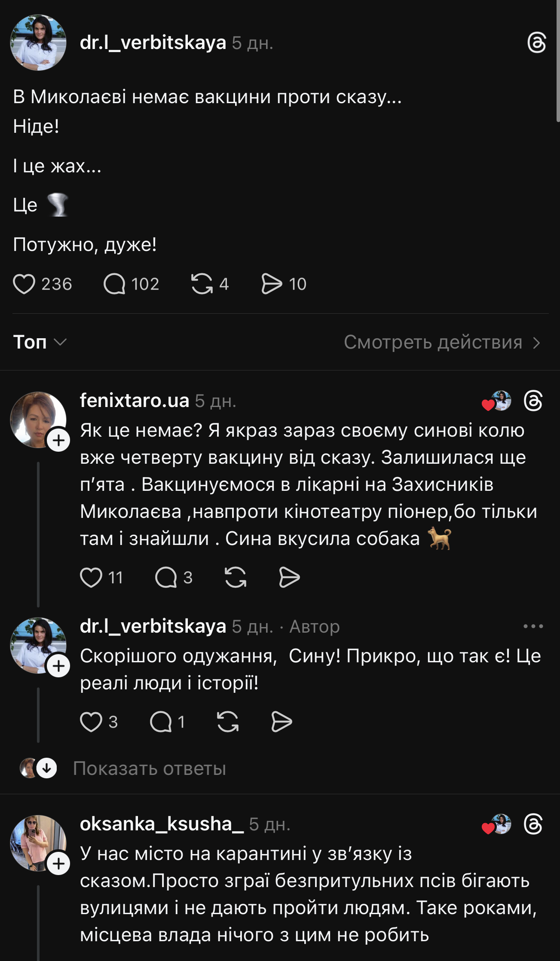Share the main post via send icon
Screen dimensions: 560x961
(272, 284)
